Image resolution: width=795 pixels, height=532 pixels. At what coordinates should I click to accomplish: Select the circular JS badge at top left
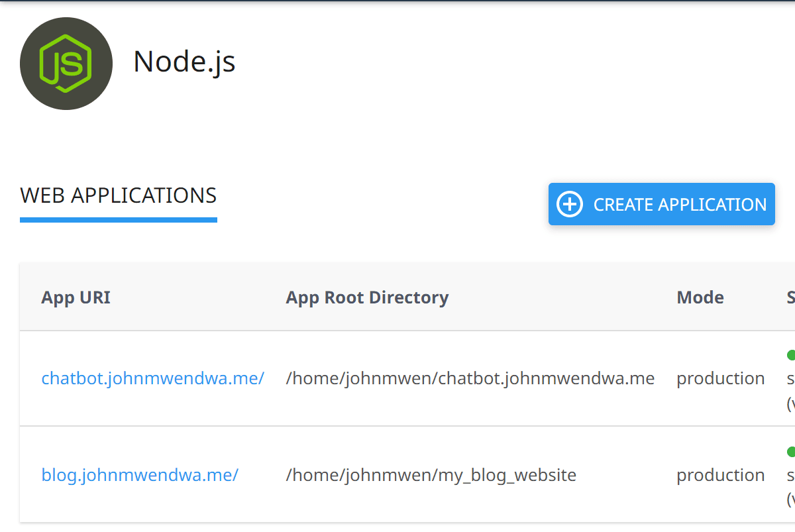click(66, 63)
